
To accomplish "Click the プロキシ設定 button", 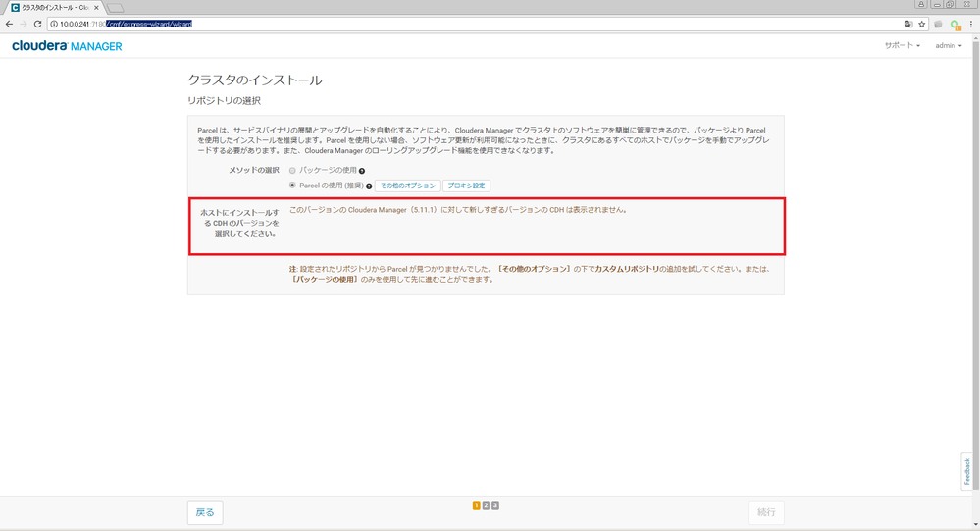I will pos(466,186).
